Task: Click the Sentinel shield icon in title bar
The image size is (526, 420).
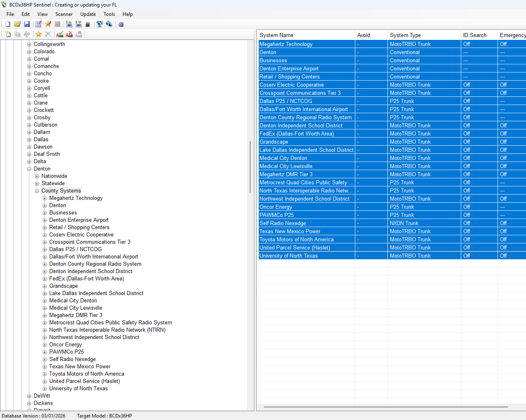Action: click(x=4, y=5)
